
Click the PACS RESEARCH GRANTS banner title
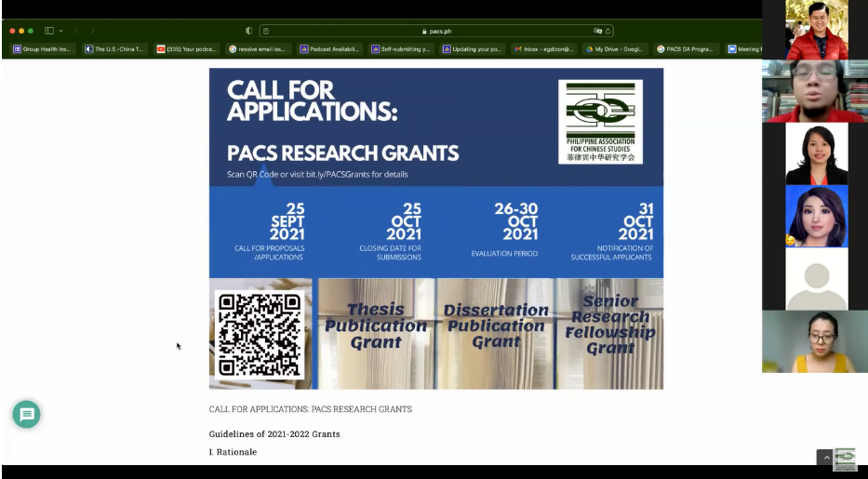342,153
